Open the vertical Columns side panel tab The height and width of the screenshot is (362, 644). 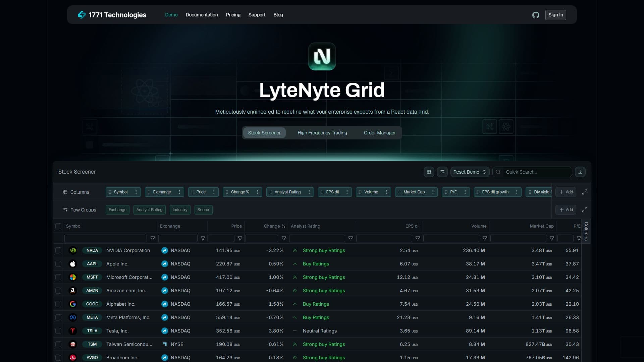(586, 231)
